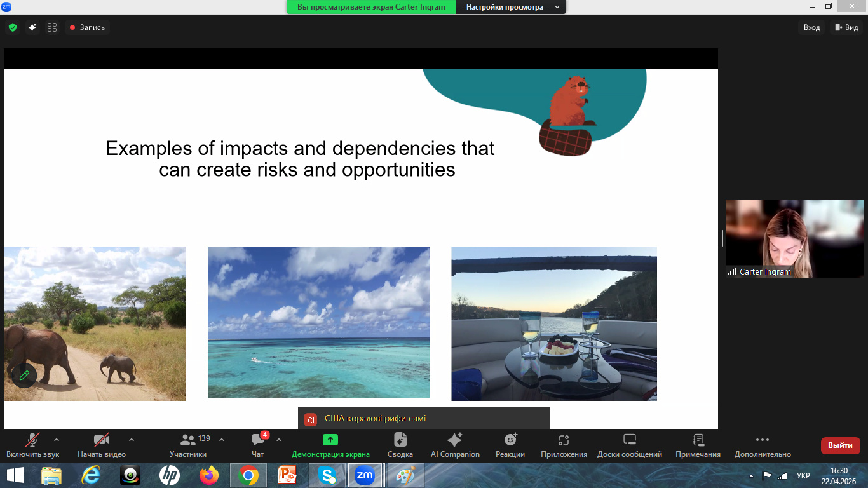The width and height of the screenshot is (868, 488).
Task: Open the Notes (Примечания) panel
Action: 698,444
